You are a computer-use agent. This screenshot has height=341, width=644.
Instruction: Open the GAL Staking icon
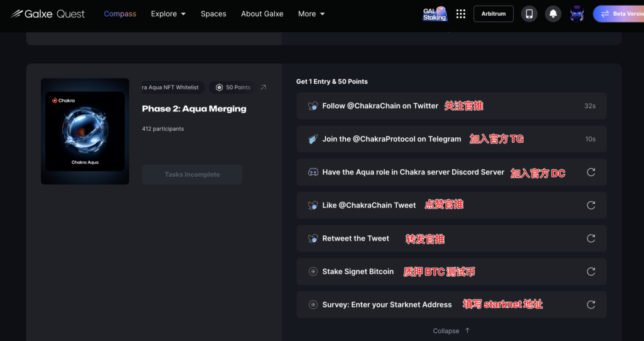coord(435,14)
